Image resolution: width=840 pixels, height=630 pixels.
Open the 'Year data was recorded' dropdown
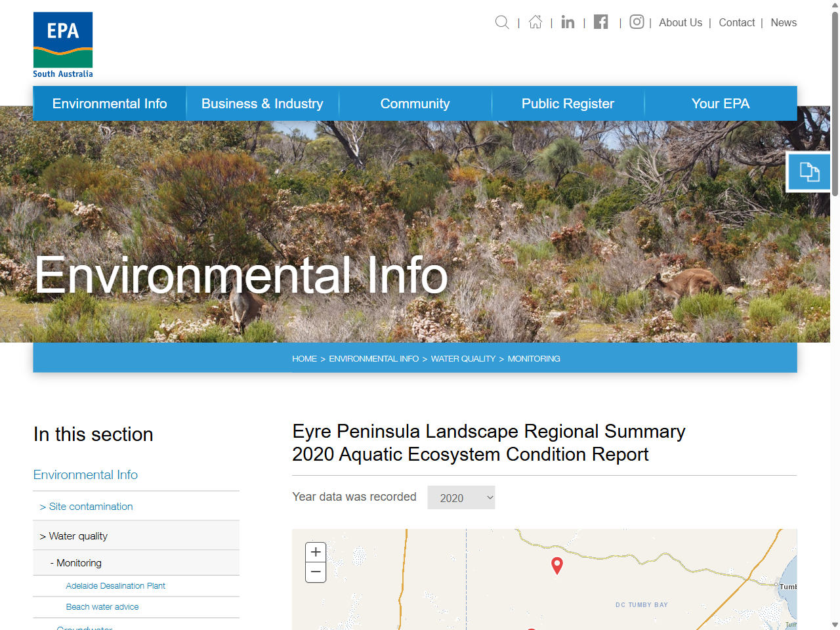coord(461,497)
